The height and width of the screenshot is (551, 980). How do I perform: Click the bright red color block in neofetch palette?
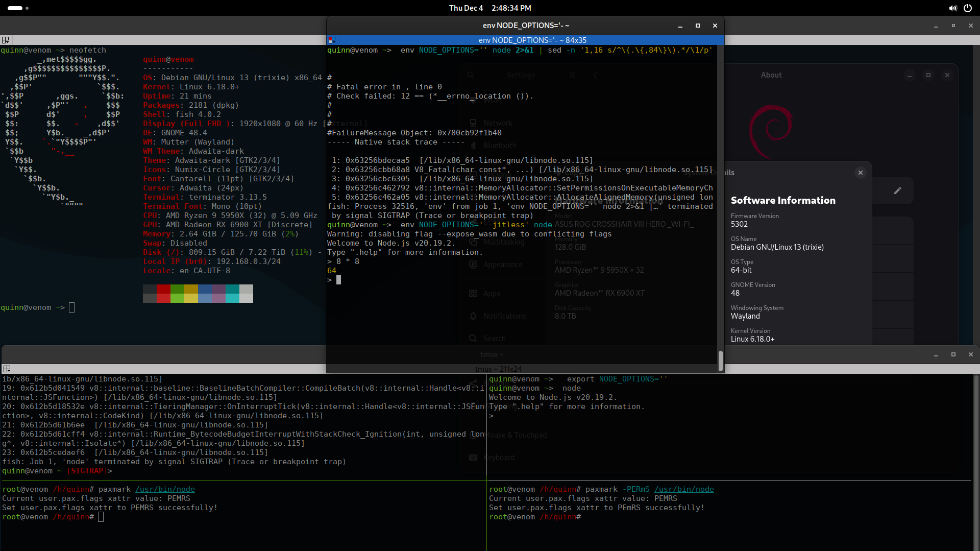pyautogui.click(x=163, y=298)
